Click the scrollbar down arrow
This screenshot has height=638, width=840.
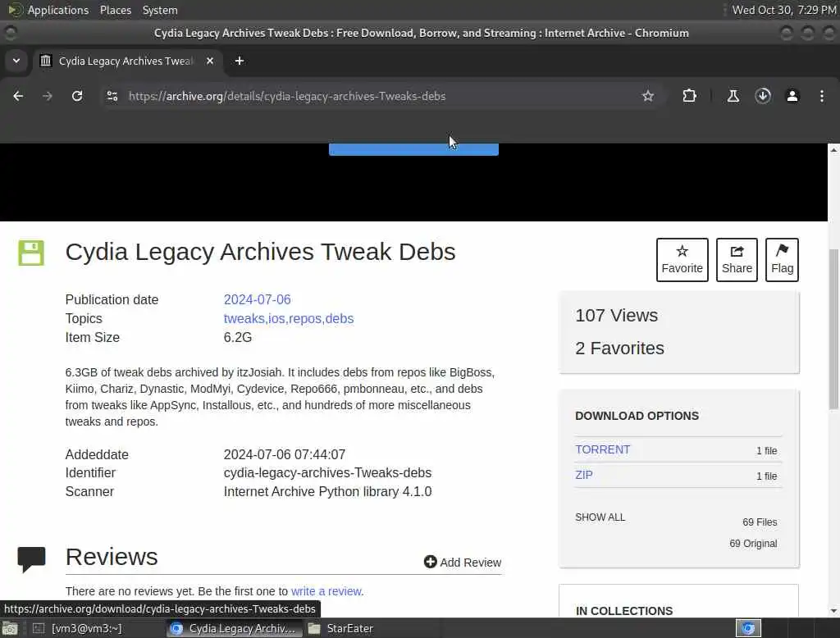[x=833, y=611]
